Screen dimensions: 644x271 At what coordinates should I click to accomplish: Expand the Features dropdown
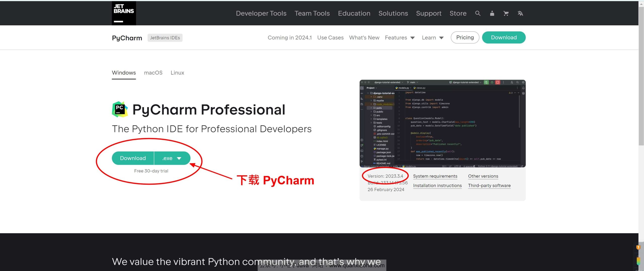point(400,37)
